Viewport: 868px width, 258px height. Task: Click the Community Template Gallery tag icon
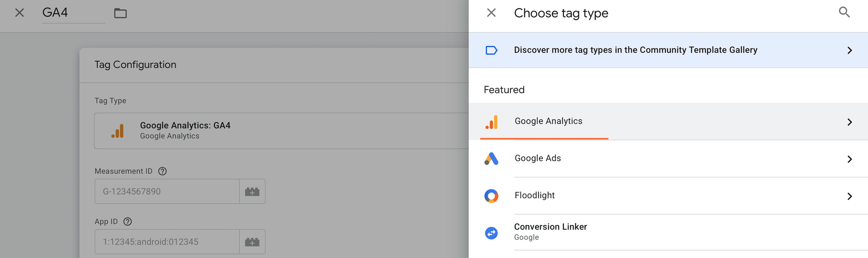pyautogui.click(x=491, y=50)
